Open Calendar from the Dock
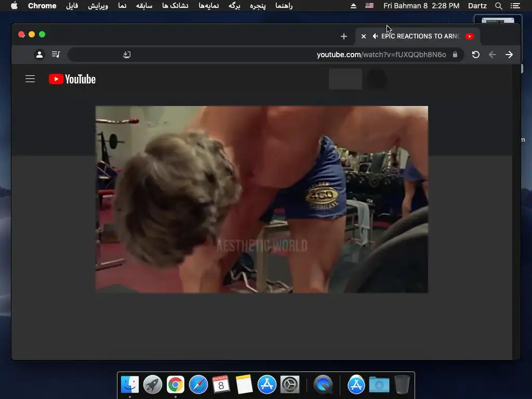 coord(221,384)
